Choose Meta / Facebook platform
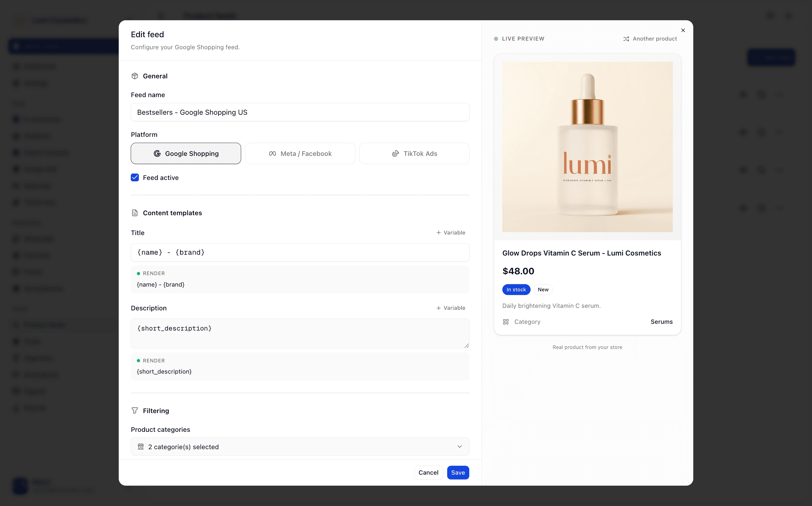812x506 pixels. 300,153
